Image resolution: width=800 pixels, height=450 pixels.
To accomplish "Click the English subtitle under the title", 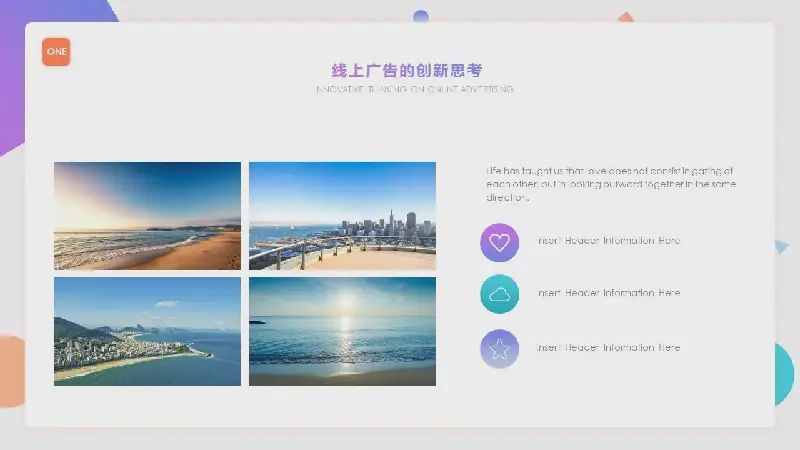I will (415, 89).
